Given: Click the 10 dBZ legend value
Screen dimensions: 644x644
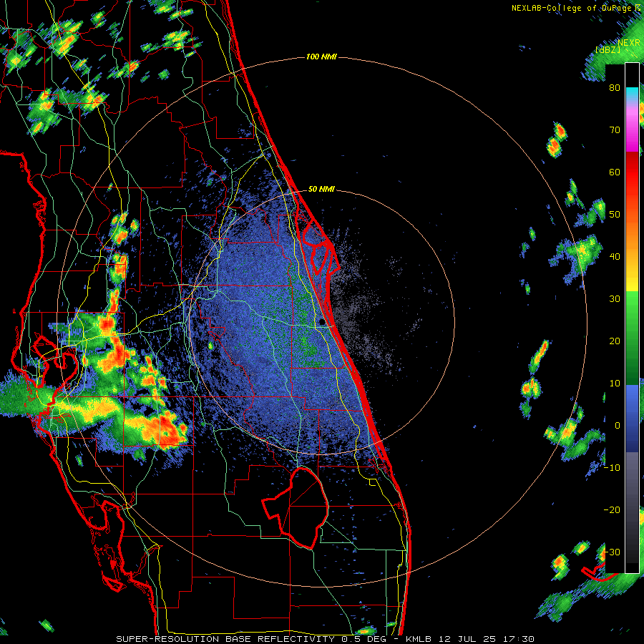Looking at the screenshot, I should pyautogui.click(x=615, y=384).
